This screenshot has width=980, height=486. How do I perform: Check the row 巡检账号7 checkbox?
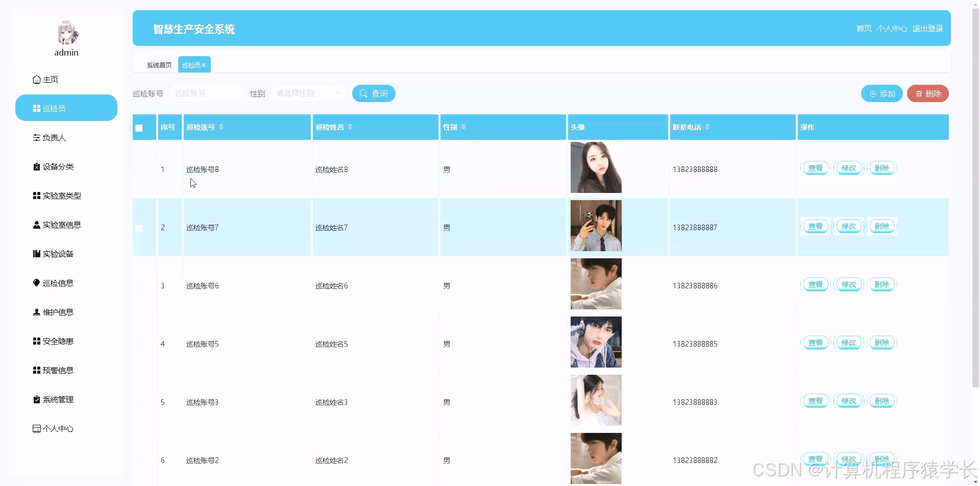[x=139, y=228]
